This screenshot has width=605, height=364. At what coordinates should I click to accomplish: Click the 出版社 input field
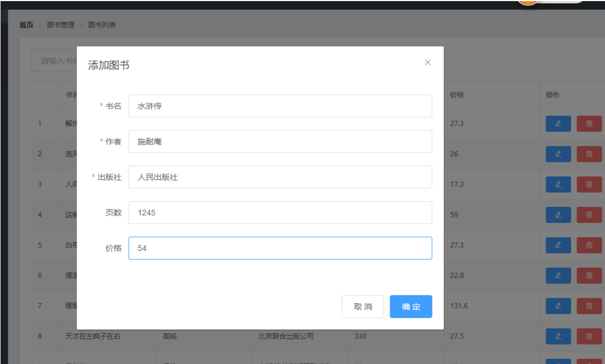(x=280, y=177)
